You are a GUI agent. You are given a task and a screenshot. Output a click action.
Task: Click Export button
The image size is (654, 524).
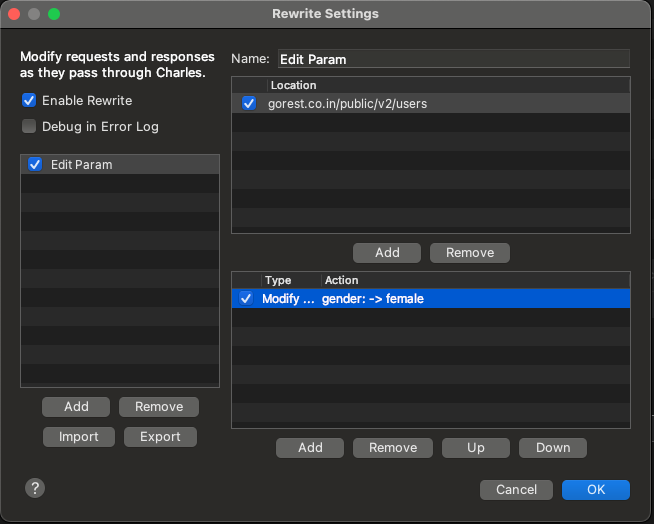pos(160,437)
